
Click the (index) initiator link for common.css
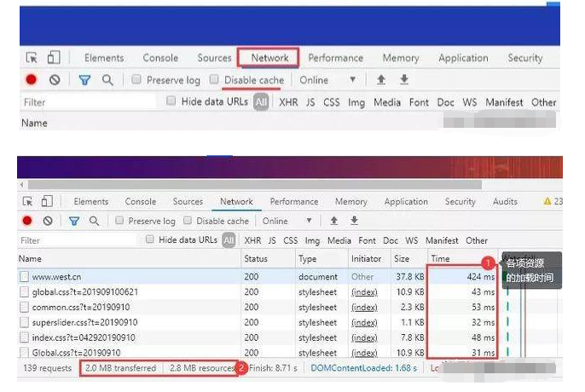[x=365, y=307]
